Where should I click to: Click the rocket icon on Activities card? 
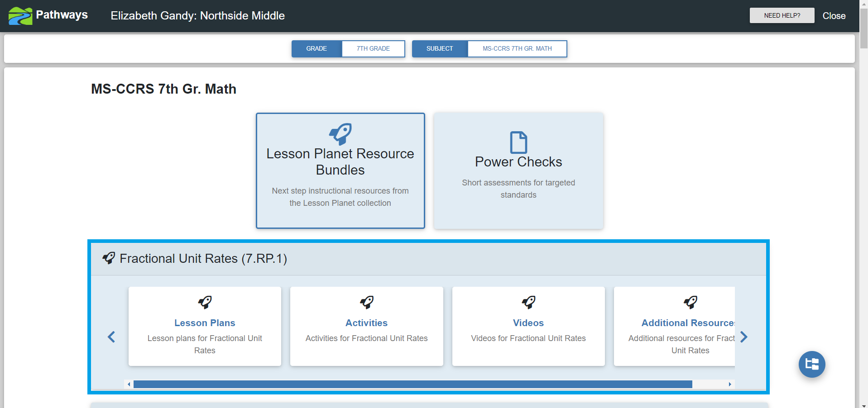click(x=367, y=302)
